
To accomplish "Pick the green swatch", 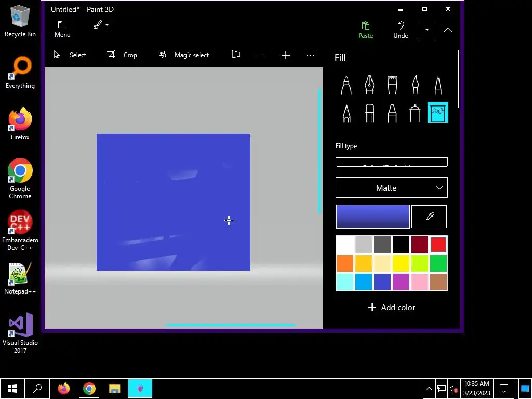I will click(438, 263).
